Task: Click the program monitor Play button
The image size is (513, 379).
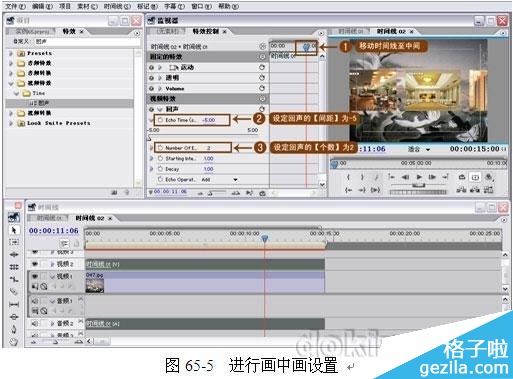Action: [419, 177]
